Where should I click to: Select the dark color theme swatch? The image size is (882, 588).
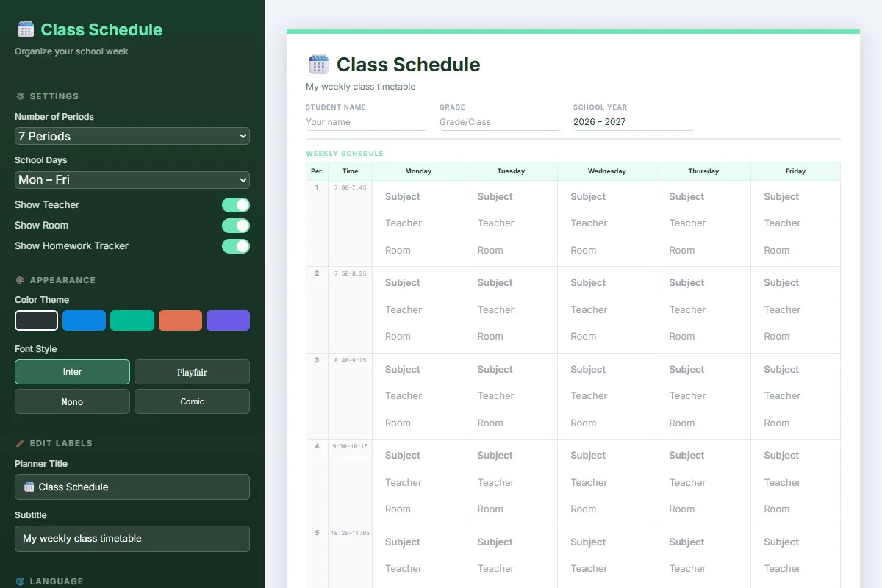tap(36, 320)
